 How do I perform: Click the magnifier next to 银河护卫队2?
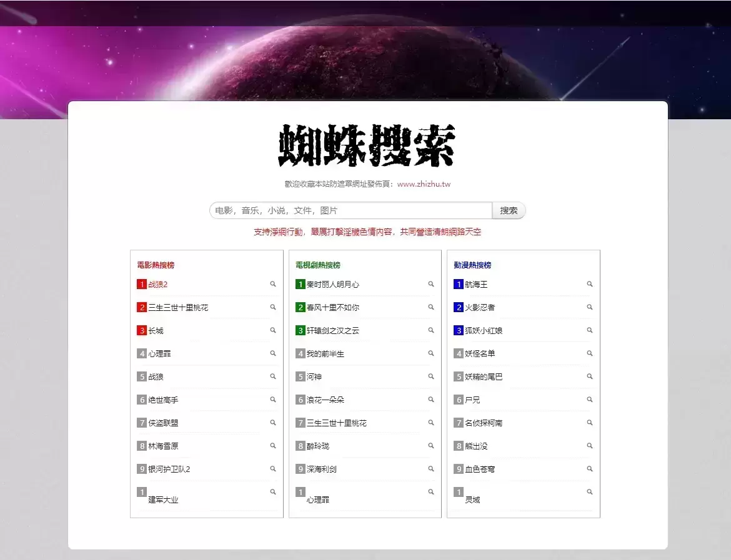pos(272,469)
